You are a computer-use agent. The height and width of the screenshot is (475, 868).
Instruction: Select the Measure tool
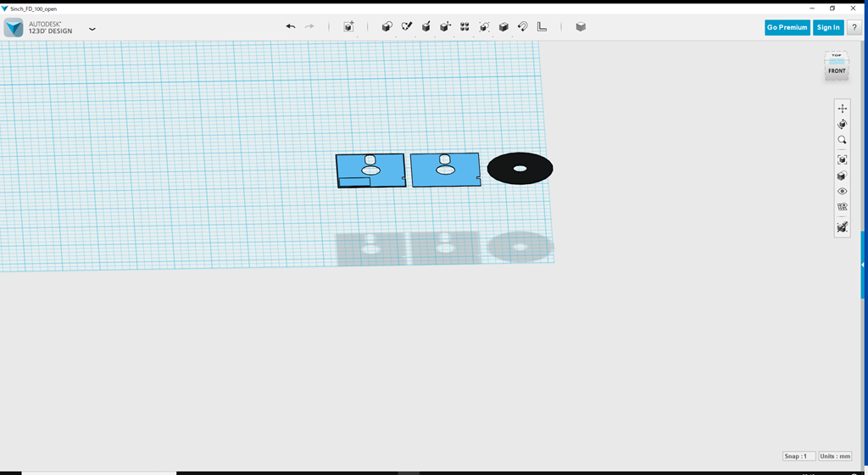tap(542, 27)
